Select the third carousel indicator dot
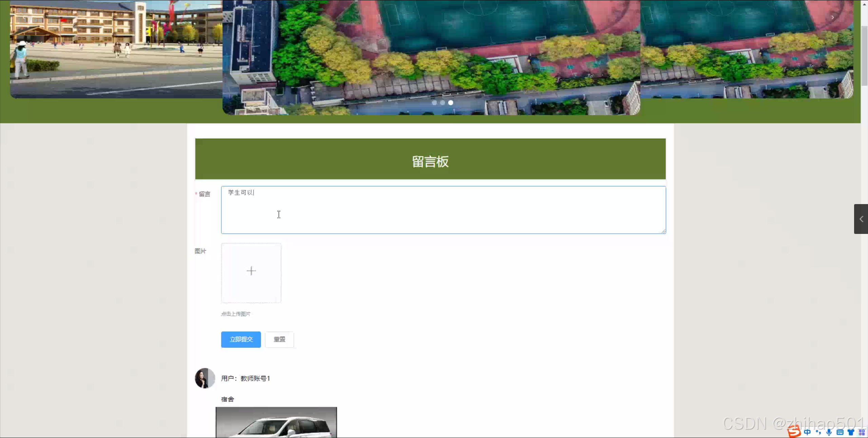 [450, 103]
